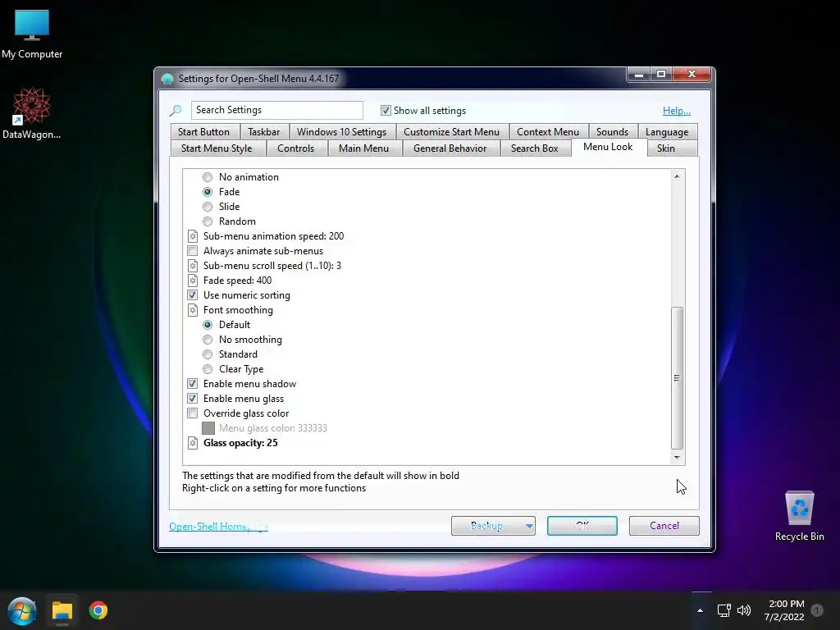Switch to the Sounds tab
This screenshot has width=840, height=630.
612,132
